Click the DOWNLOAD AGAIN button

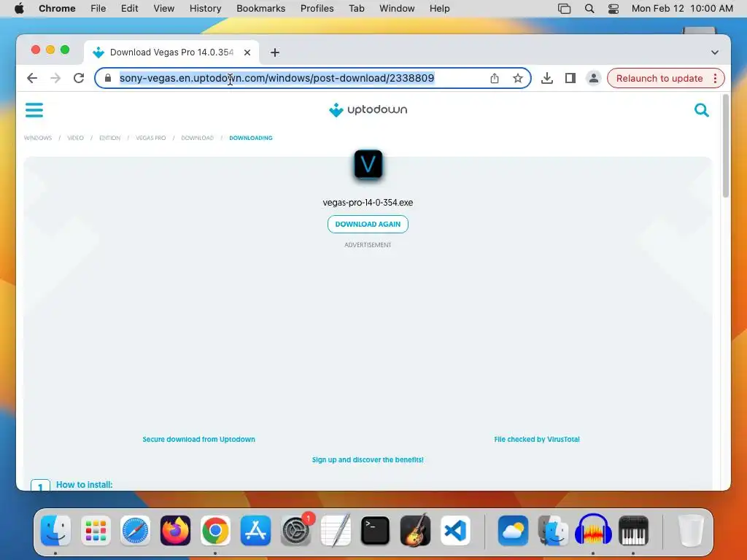368,225
